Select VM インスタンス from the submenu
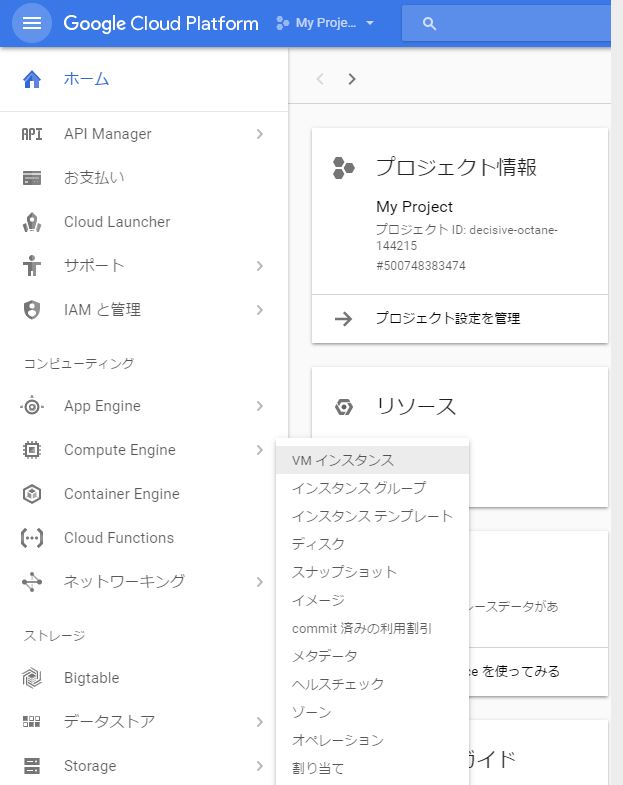 [343, 460]
